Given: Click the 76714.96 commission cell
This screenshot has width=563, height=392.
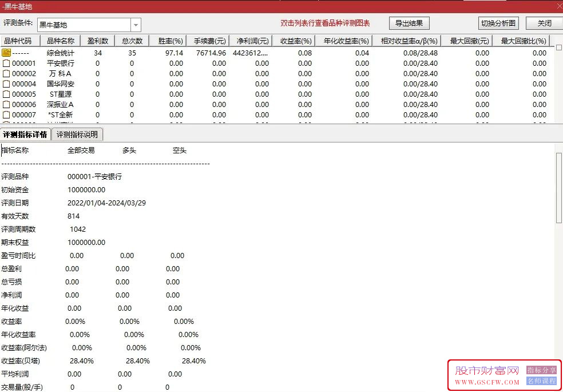Looking at the screenshot, I should (211, 53).
